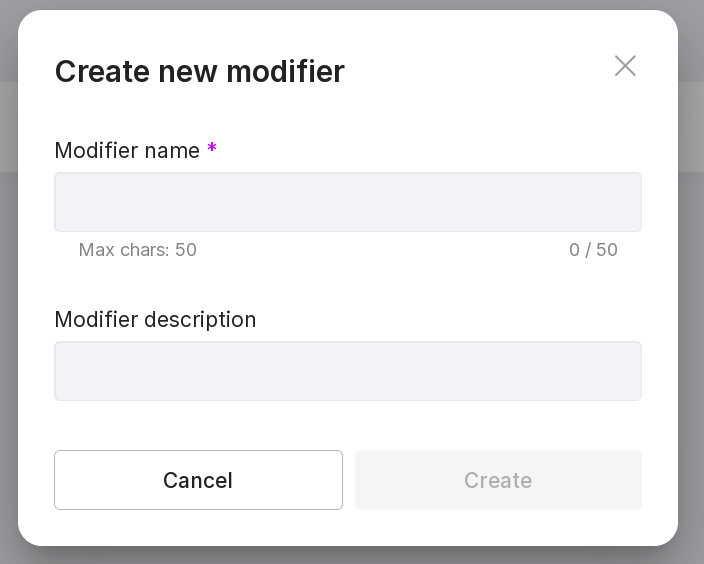Click into the Modifier description field
The image size is (704, 564).
pos(348,371)
